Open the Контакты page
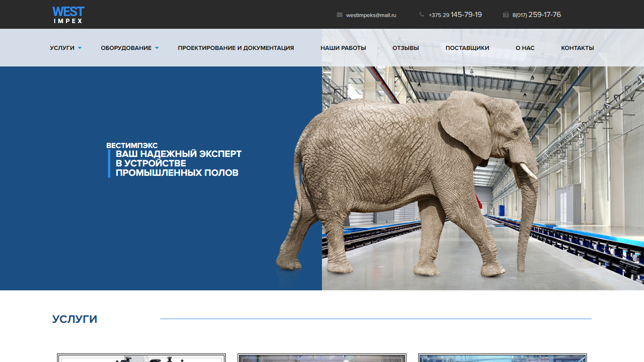This screenshot has height=362, width=644. (x=578, y=48)
